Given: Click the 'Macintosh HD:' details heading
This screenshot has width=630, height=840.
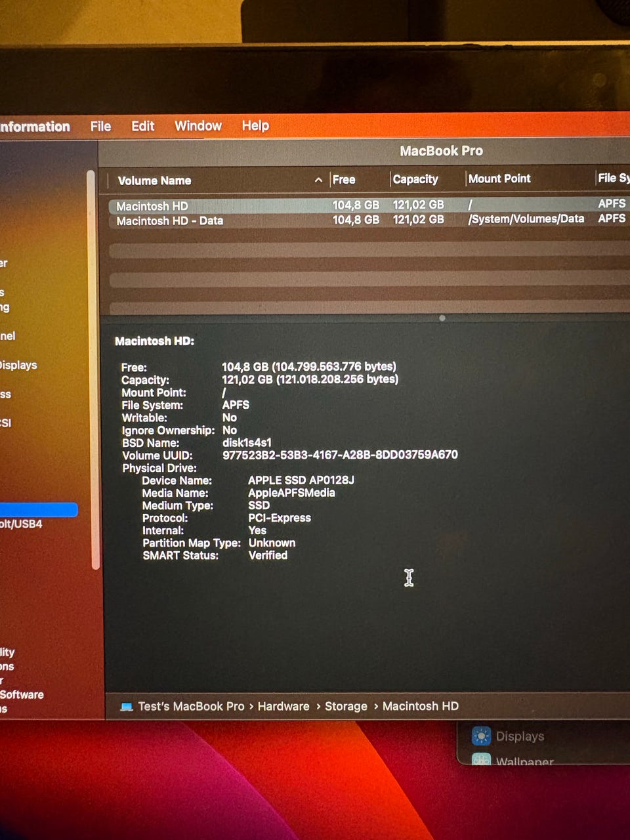Looking at the screenshot, I should (x=154, y=341).
